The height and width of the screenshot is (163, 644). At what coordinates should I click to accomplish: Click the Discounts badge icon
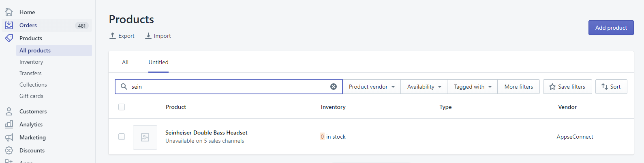[9, 150]
